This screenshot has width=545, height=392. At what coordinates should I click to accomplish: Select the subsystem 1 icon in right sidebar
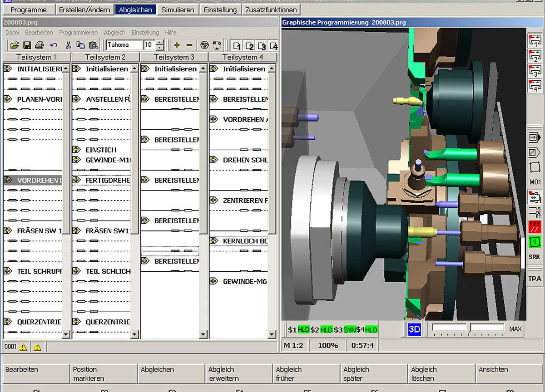coord(535,40)
